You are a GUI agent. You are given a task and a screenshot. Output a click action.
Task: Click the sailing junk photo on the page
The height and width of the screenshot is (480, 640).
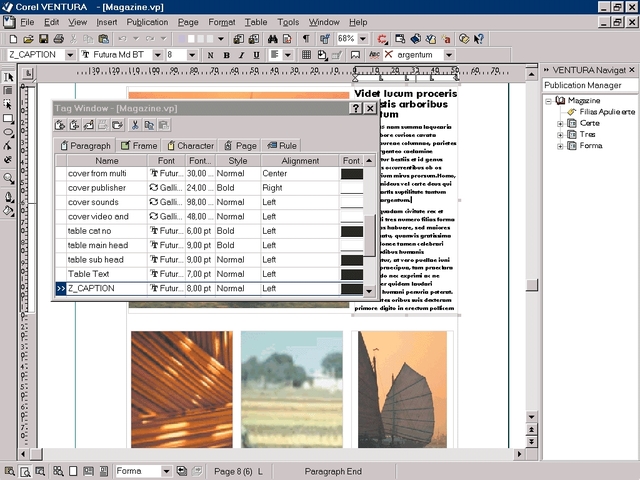point(402,389)
